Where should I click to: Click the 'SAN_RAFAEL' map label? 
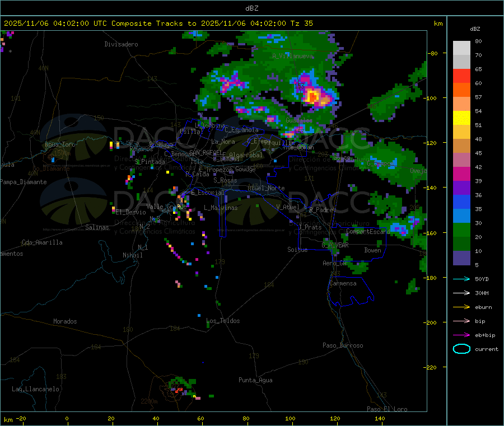[x=206, y=152]
